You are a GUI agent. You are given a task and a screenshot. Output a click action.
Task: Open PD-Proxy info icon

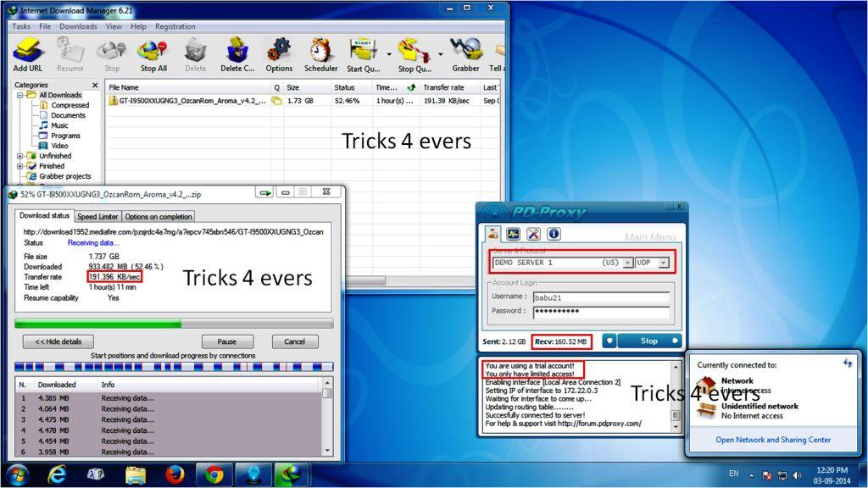click(x=554, y=234)
